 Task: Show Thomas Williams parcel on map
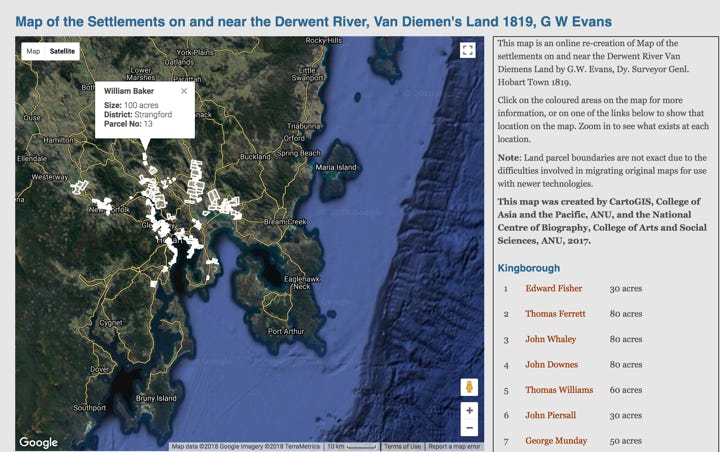click(559, 390)
